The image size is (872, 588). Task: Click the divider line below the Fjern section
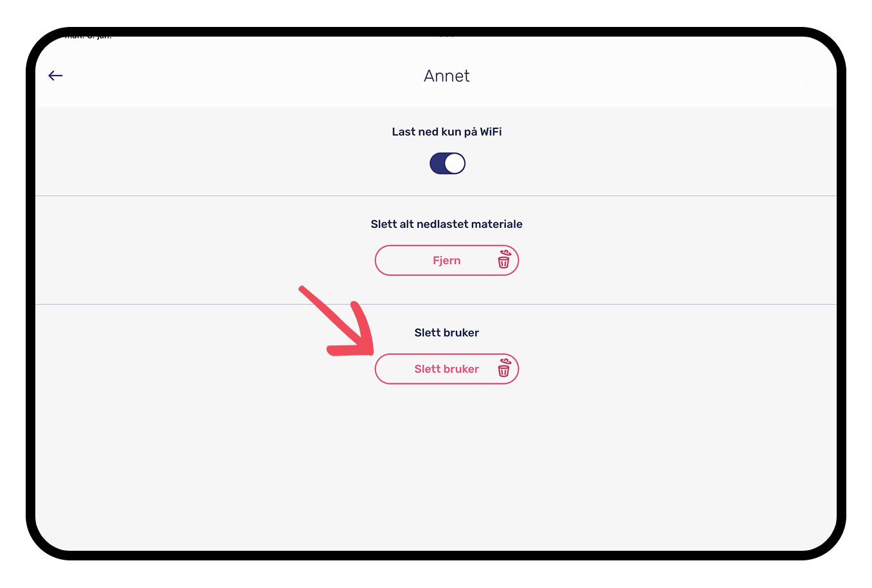(436, 304)
